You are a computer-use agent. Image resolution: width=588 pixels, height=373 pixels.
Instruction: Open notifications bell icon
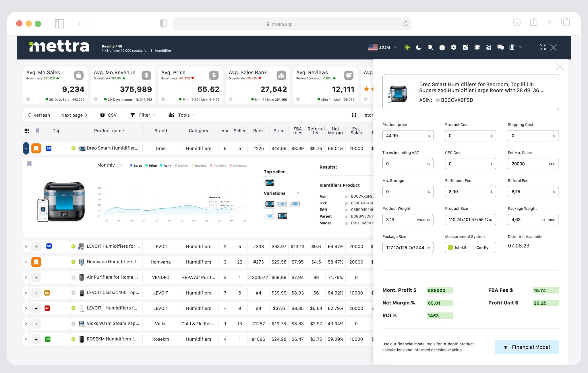pos(477,47)
